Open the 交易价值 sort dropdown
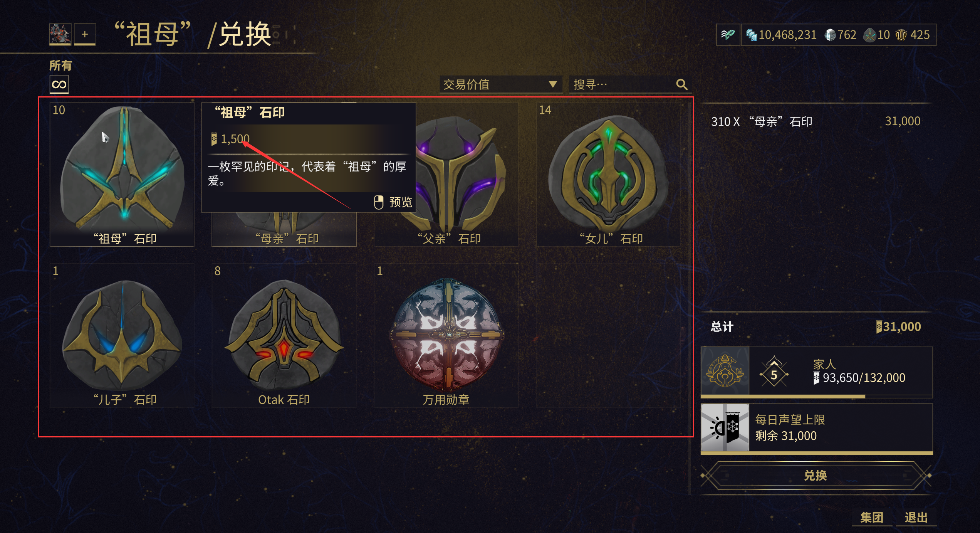Screen dimensions: 980x533 [500, 84]
